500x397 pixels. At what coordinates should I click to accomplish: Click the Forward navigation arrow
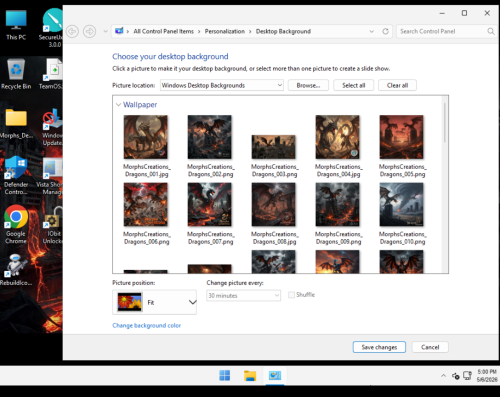coord(89,31)
